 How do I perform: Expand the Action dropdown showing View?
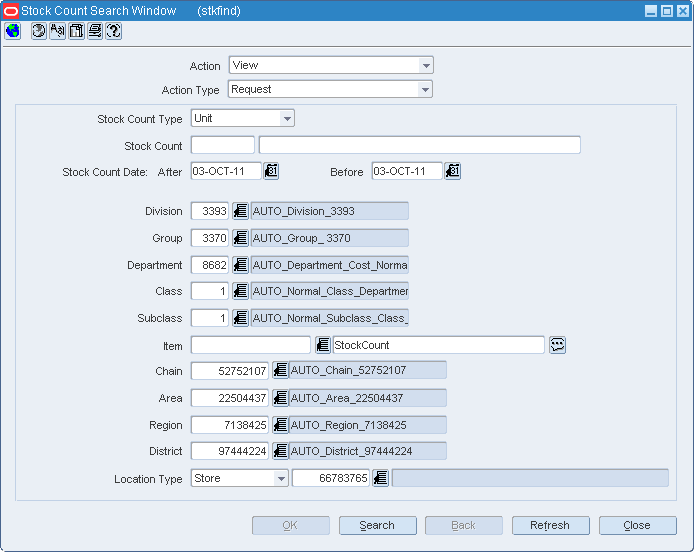tap(426, 65)
